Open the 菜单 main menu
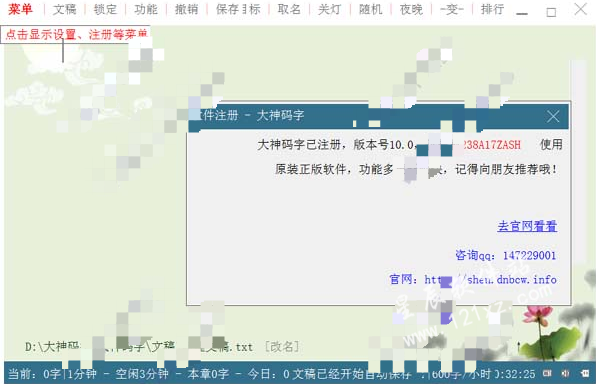596x384 pixels. [20, 9]
